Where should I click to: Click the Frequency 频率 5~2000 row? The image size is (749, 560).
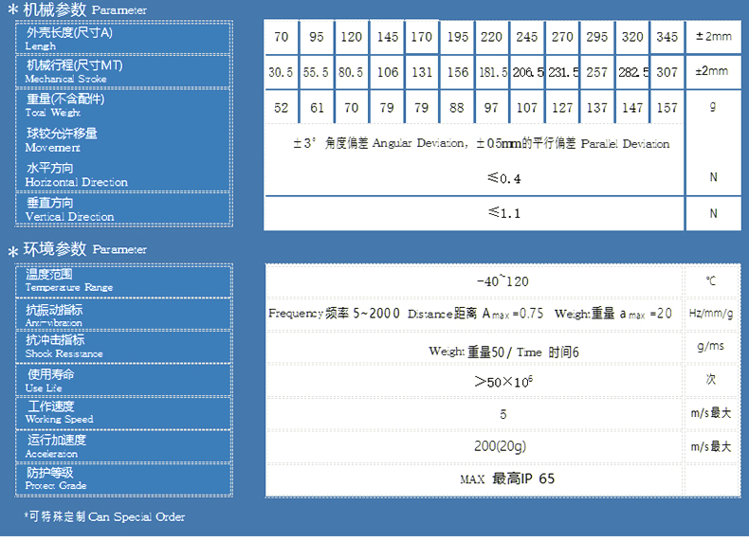tap(470, 314)
